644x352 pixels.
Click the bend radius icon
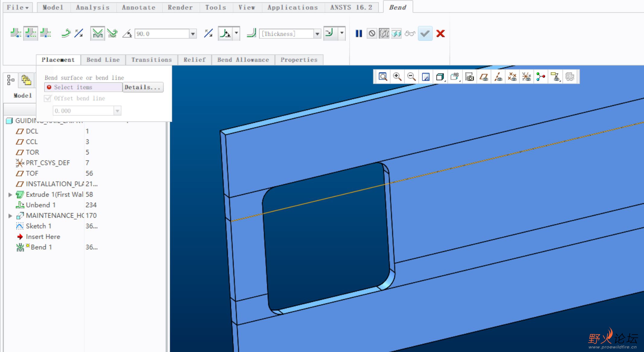point(251,33)
